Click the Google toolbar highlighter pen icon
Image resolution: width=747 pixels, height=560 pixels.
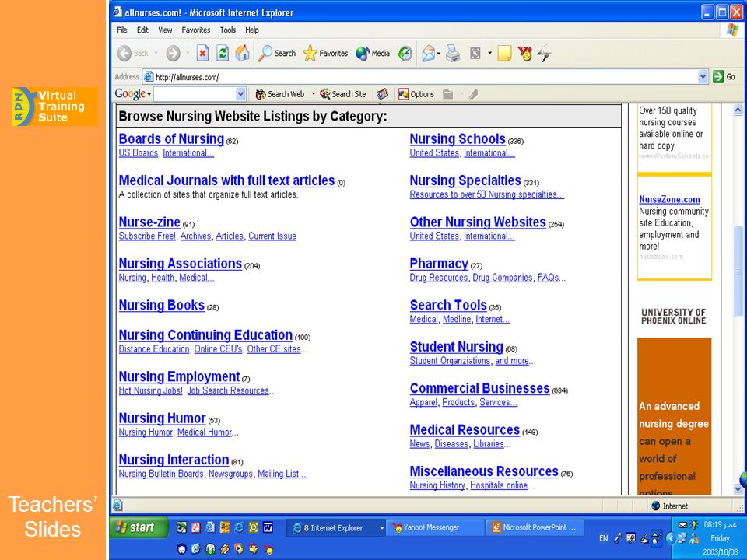473,94
